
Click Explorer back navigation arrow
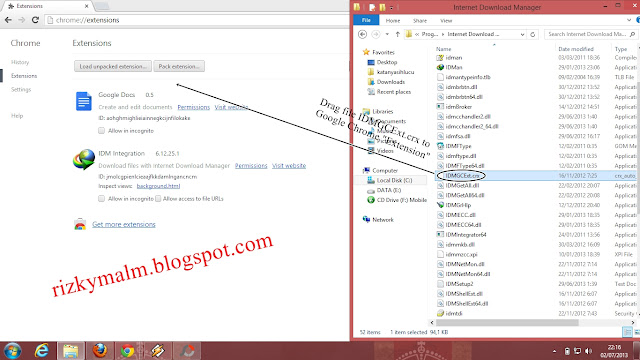[362, 34]
